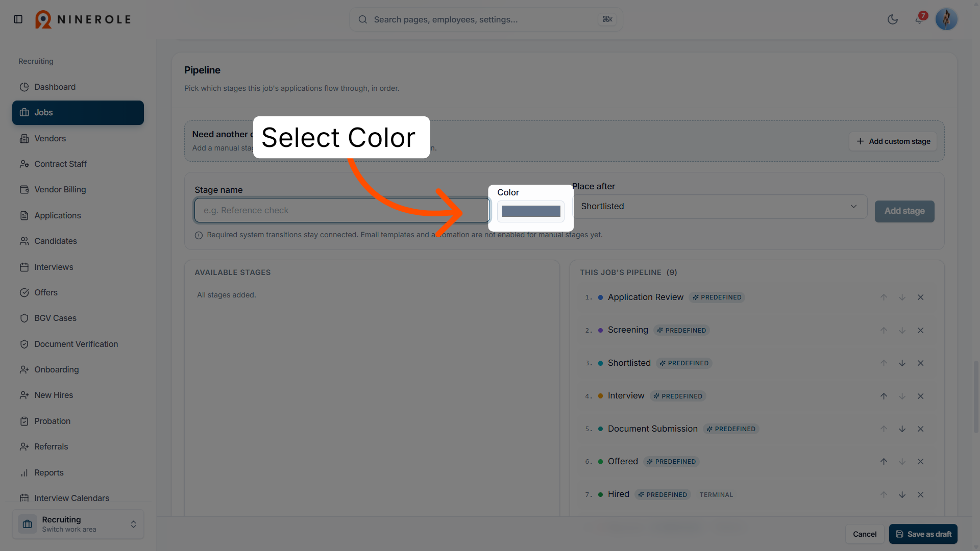Move Hired stage down
This screenshot has height=551, width=980.
902,495
